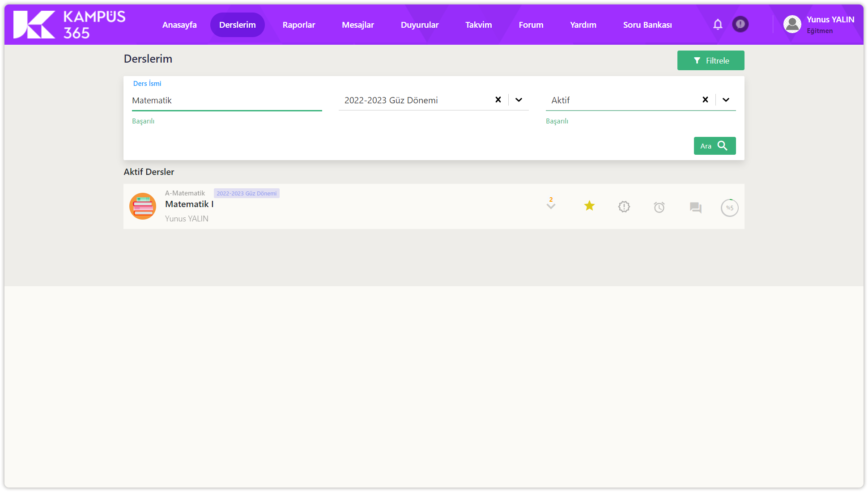Viewport: 868px width, 492px height.
Task: Go to the Raporlar menu
Action: point(298,25)
